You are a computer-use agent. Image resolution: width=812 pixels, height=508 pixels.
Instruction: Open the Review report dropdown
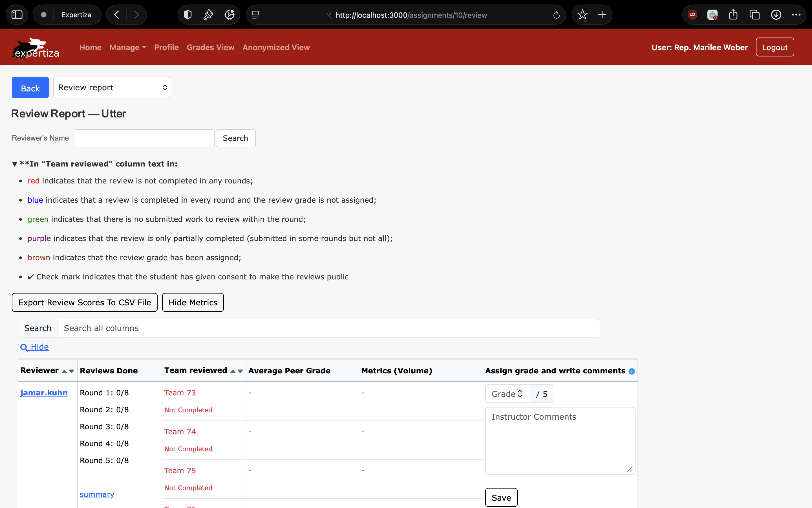[x=112, y=87]
